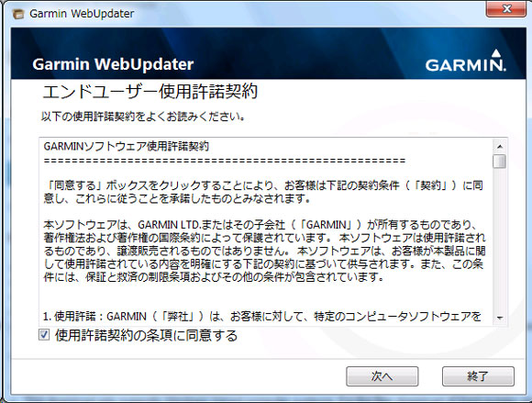Click the empty scrollbar track below thumb

(499, 240)
